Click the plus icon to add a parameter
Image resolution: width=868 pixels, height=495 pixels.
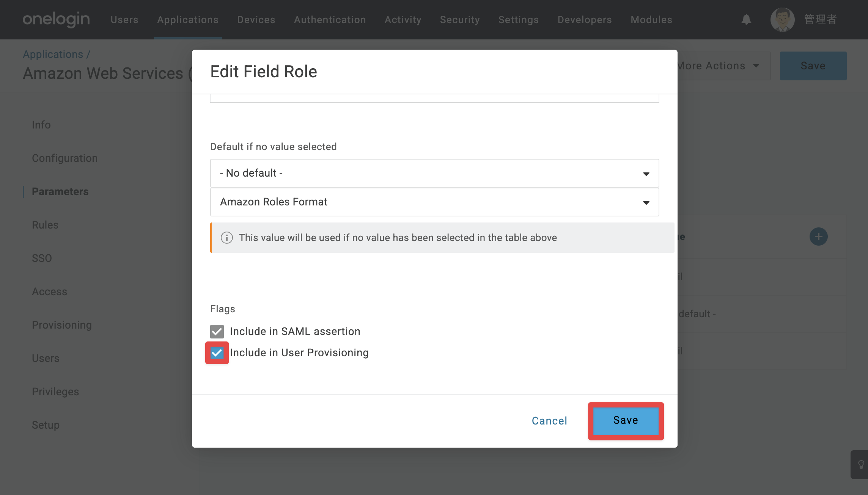tap(819, 237)
